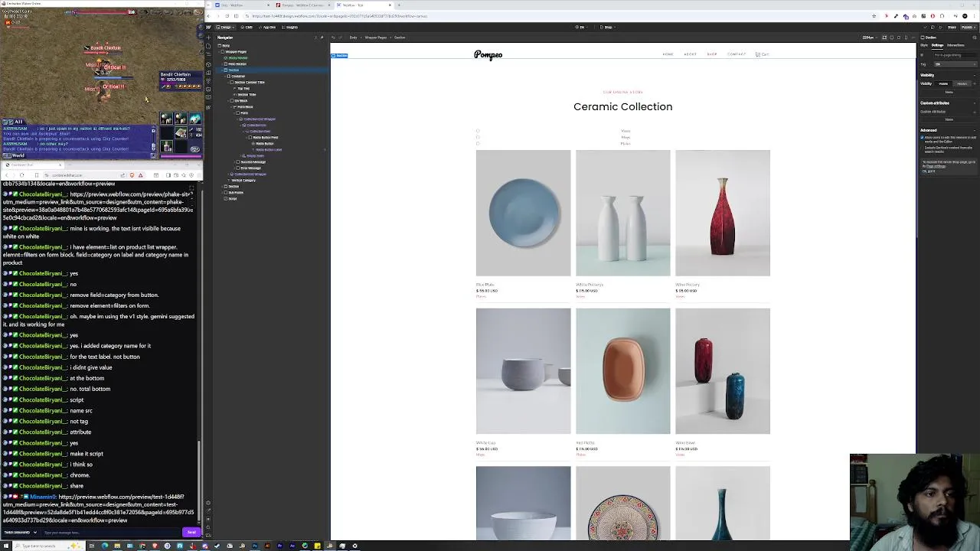Open the Pages panel icon in Webflow sidebar
The width and height of the screenshot is (980, 551).
pyautogui.click(x=208, y=46)
